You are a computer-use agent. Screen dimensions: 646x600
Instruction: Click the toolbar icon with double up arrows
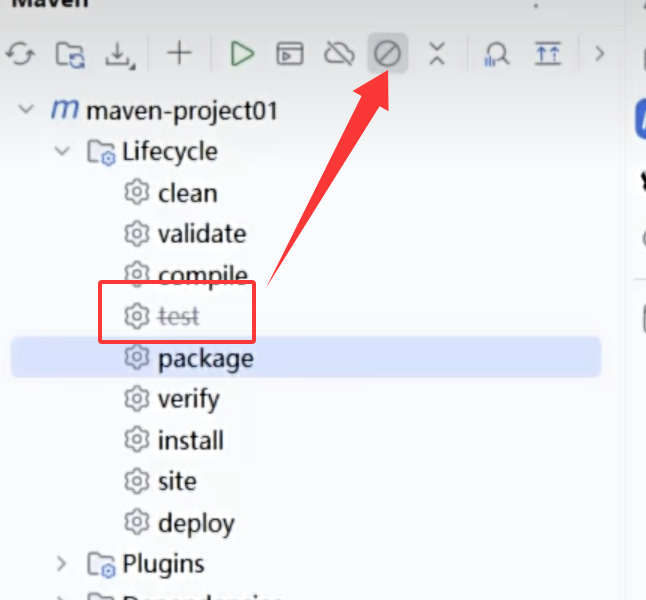[x=547, y=53]
